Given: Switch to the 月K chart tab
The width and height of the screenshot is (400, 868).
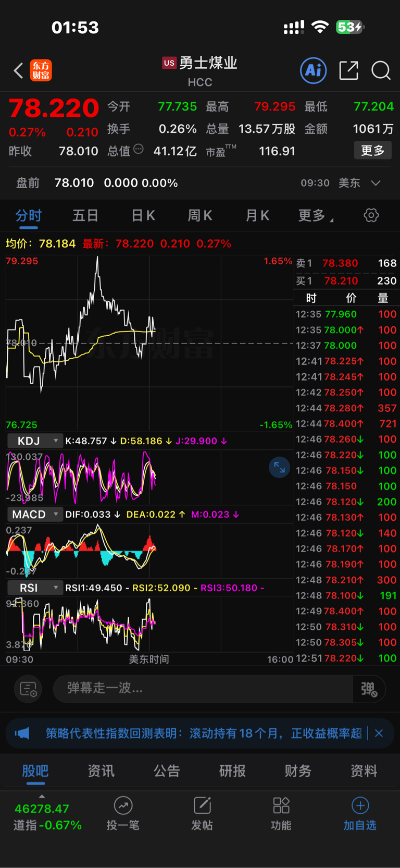Looking at the screenshot, I should tap(257, 215).
